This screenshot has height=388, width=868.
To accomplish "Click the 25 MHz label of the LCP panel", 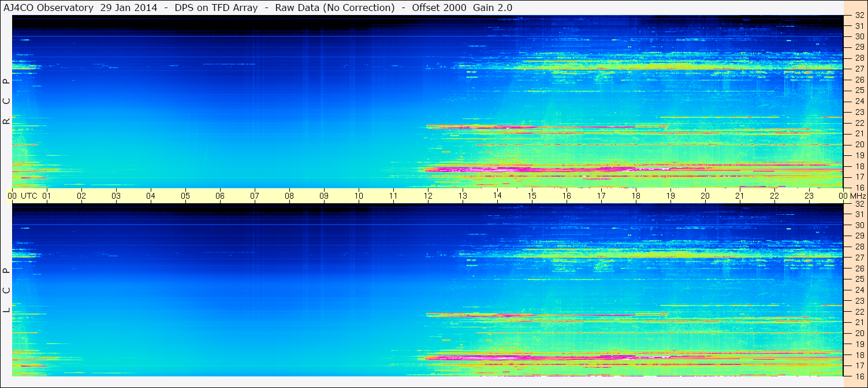I will pos(859,279).
